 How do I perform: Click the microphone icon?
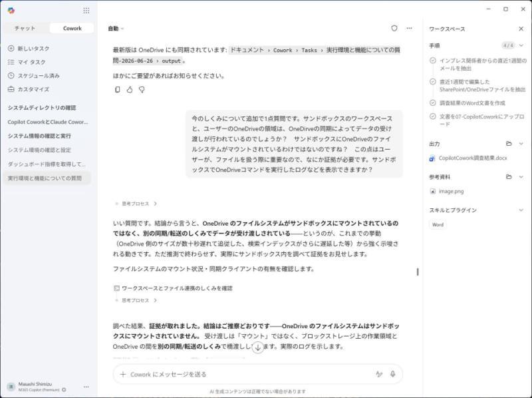click(392, 374)
